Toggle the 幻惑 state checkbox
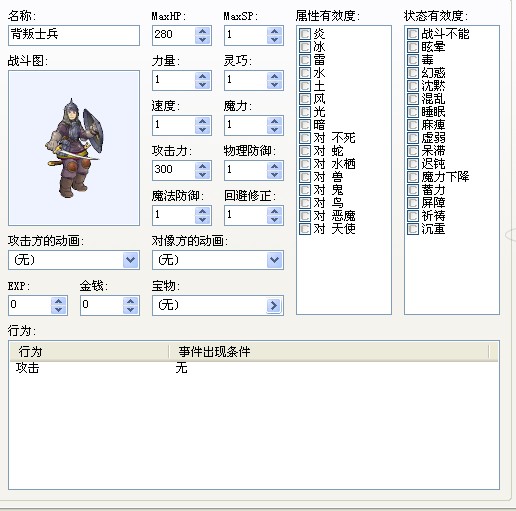The image size is (516, 511). 413,73
